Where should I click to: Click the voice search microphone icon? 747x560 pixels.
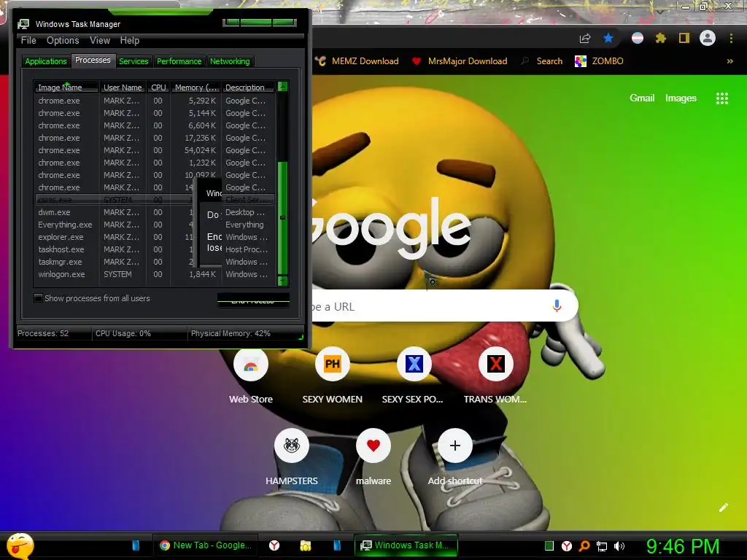click(x=557, y=306)
